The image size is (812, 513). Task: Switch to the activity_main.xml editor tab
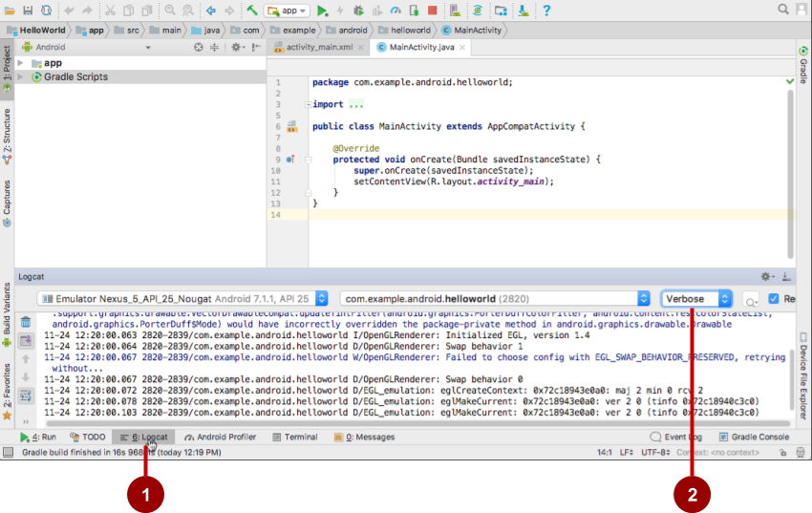[319, 47]
